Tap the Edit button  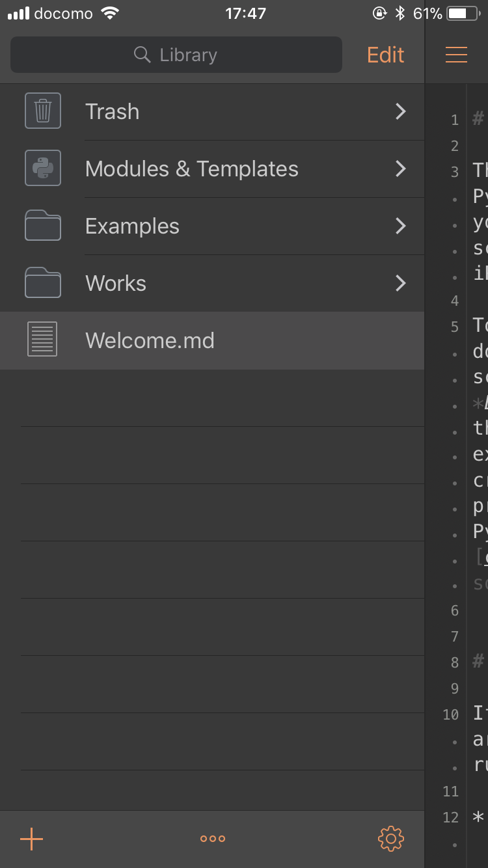pyautogui.click(x=385, y=55)
